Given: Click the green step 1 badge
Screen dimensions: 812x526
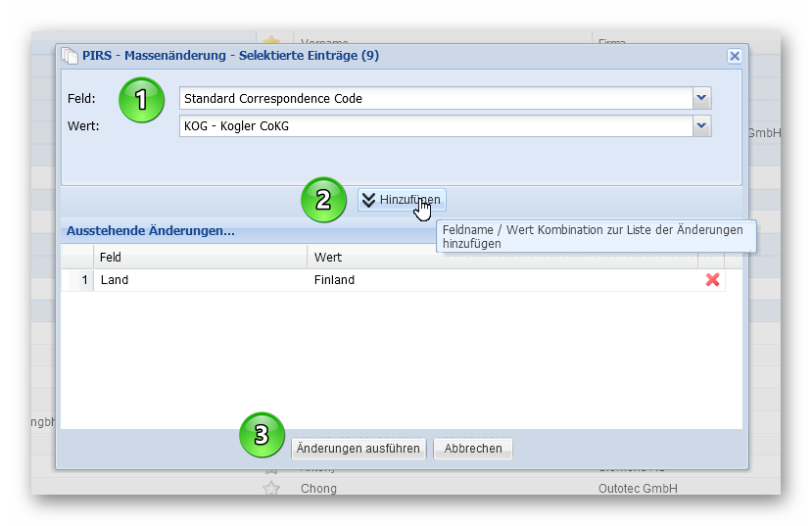Looking at the screenshot, I should [x=141, y=99].
